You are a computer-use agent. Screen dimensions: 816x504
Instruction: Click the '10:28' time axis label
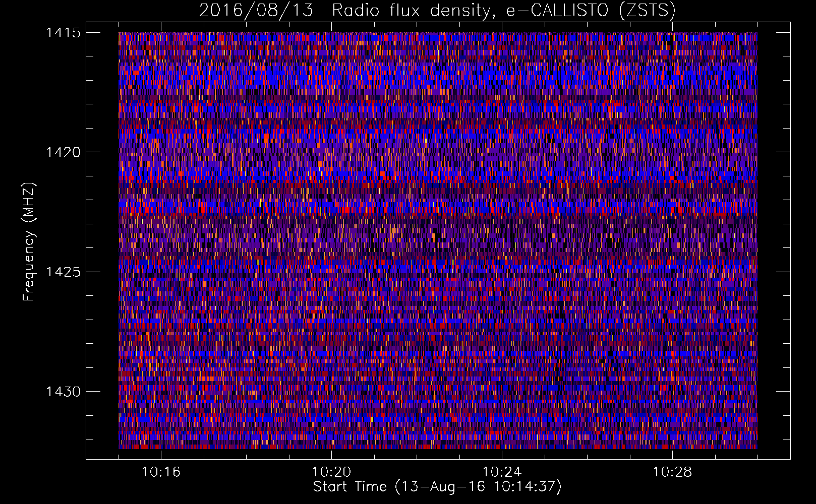click(672, 472)
